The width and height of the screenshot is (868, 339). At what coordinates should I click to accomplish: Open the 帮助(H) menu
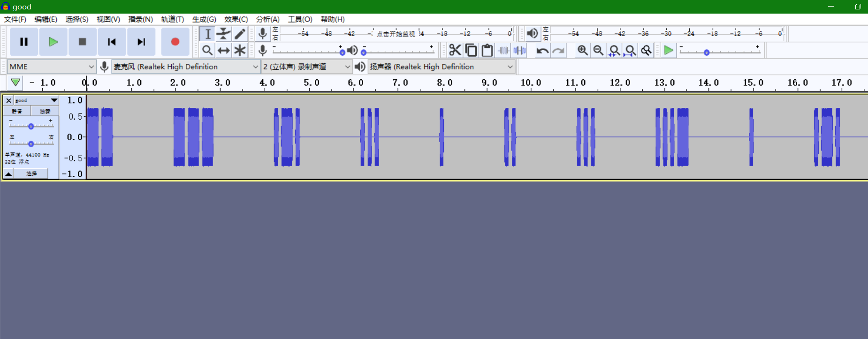tap(333, 19)
